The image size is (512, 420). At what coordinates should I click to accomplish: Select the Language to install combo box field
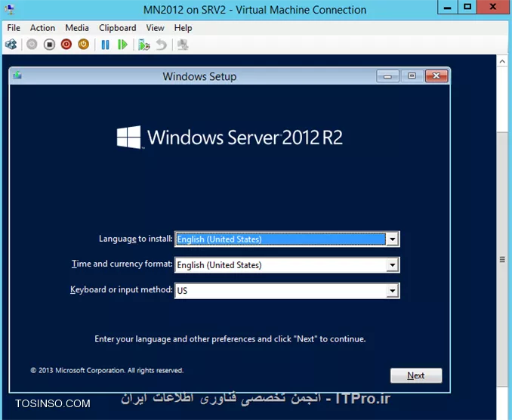(287, 239)
